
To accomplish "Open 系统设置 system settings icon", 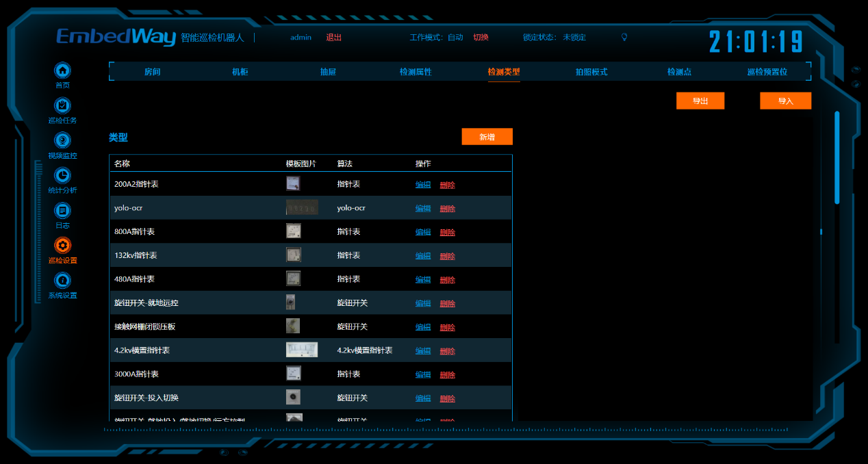I will coord(62,281).
